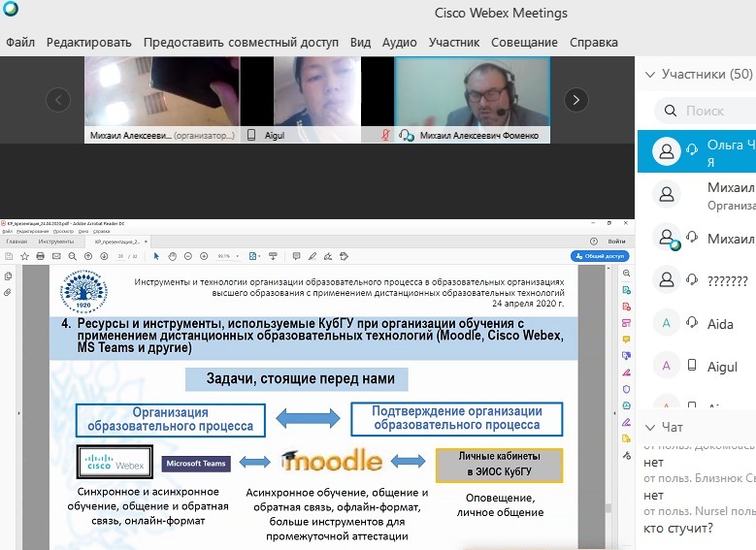Select the Aida participant row
Viewport: 756px width, 550px height.
[697, 323]
